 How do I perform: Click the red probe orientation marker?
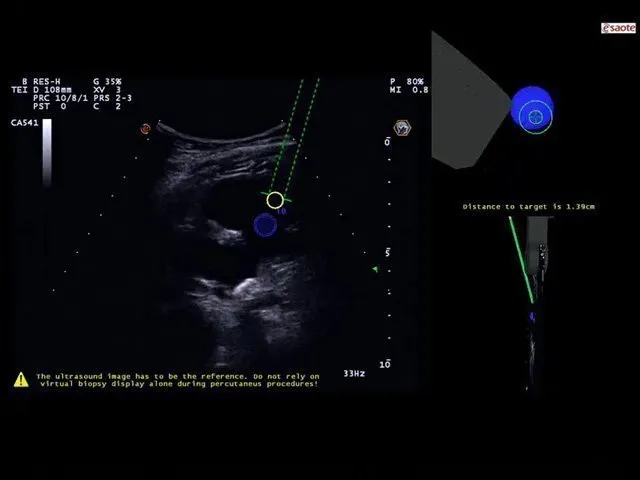[x=146, y=129]
